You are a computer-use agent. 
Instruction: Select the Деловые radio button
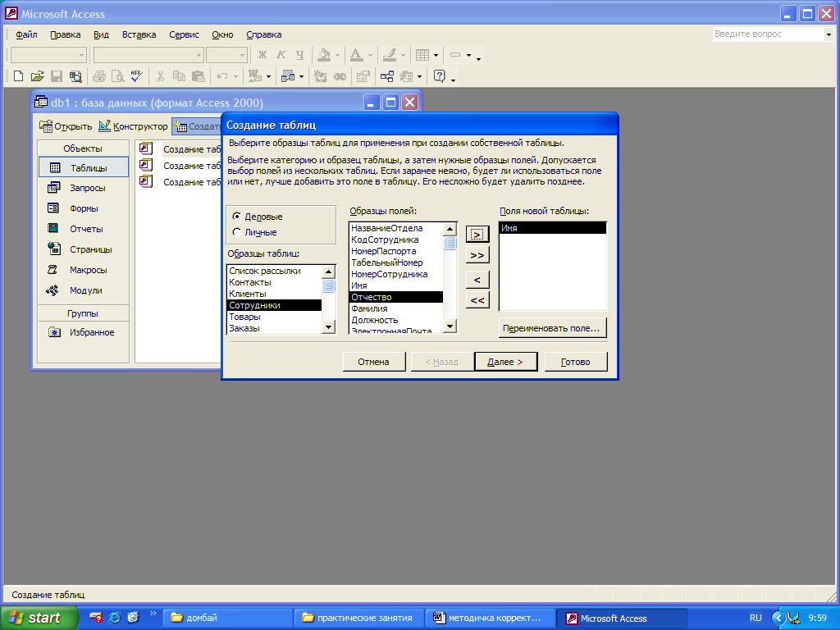(x=236, y=216)
